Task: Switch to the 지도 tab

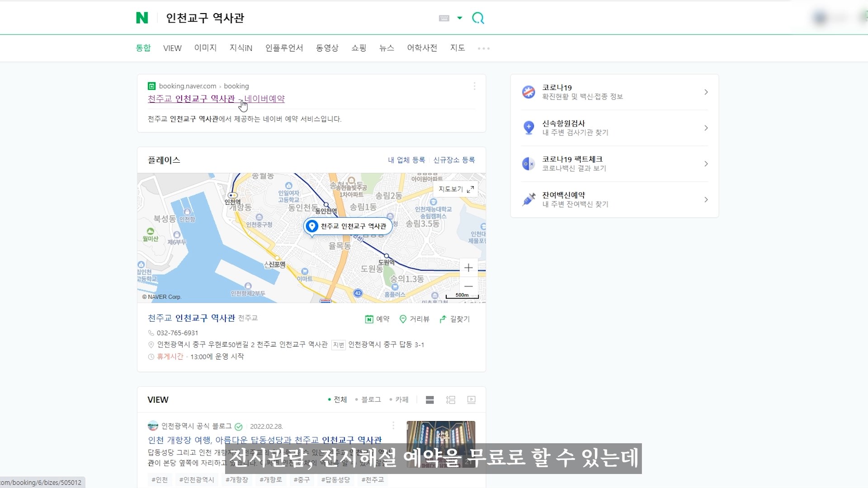Action: pyautogui.click(x=457, y=48)
